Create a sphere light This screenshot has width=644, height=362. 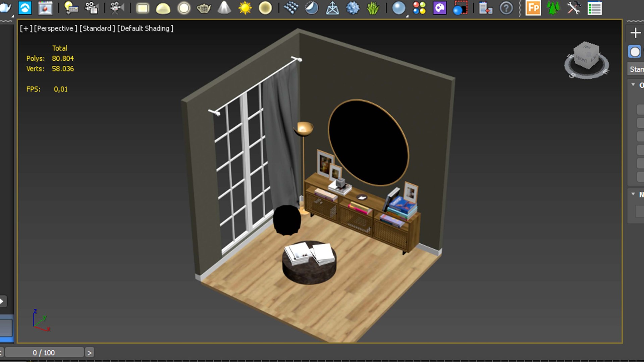click(184, 8)
